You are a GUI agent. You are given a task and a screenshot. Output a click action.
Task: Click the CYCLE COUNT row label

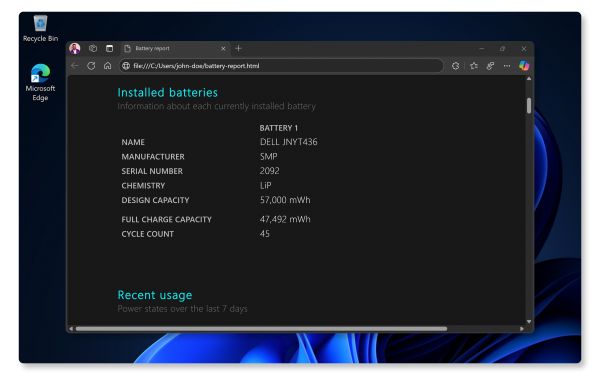coord(147,234)
